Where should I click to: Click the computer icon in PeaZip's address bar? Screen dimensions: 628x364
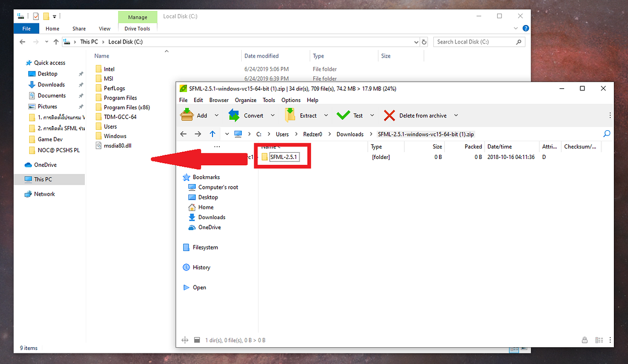pos(239,134)
